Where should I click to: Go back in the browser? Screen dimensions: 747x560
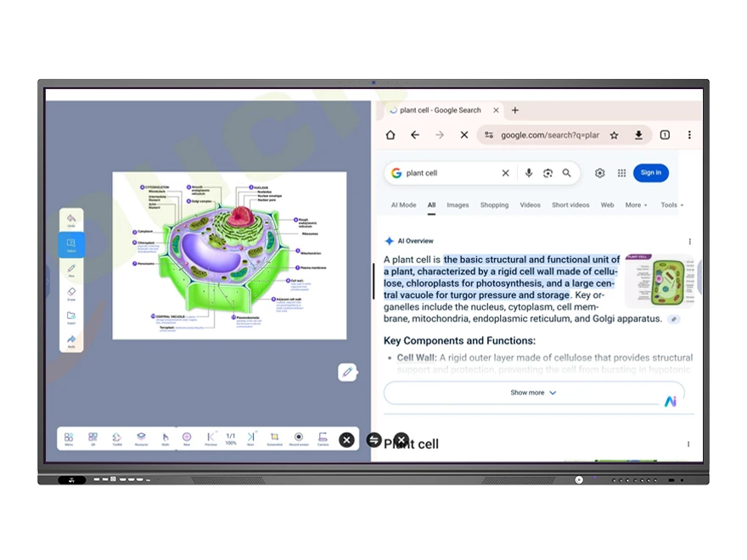pyautogui.click(x=415, y=135)
